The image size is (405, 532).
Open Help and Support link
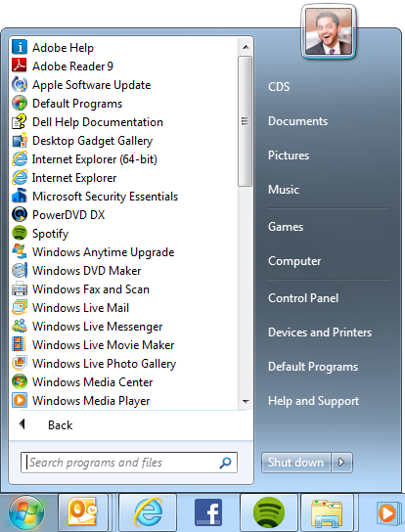coord(313,401)
